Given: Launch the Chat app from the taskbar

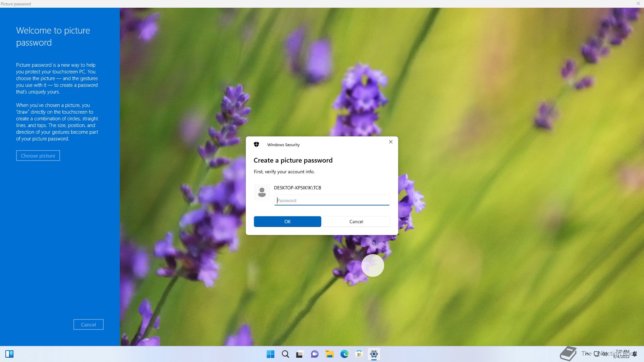Looking at the screenshot, I should pyautogui.click(x=315, y=354).
